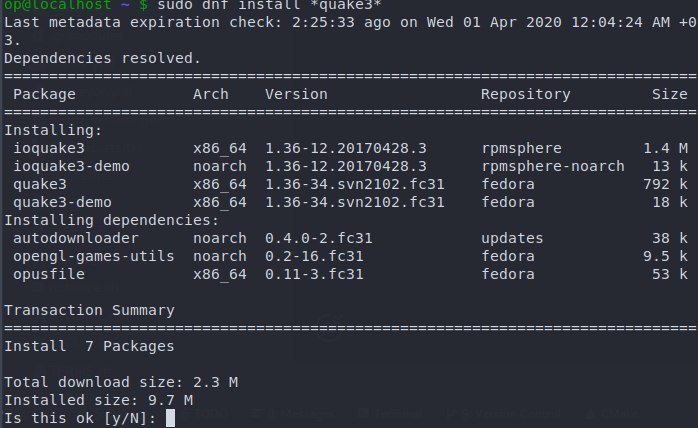
Task: Click the 'Package' column header
Action: 45,94
